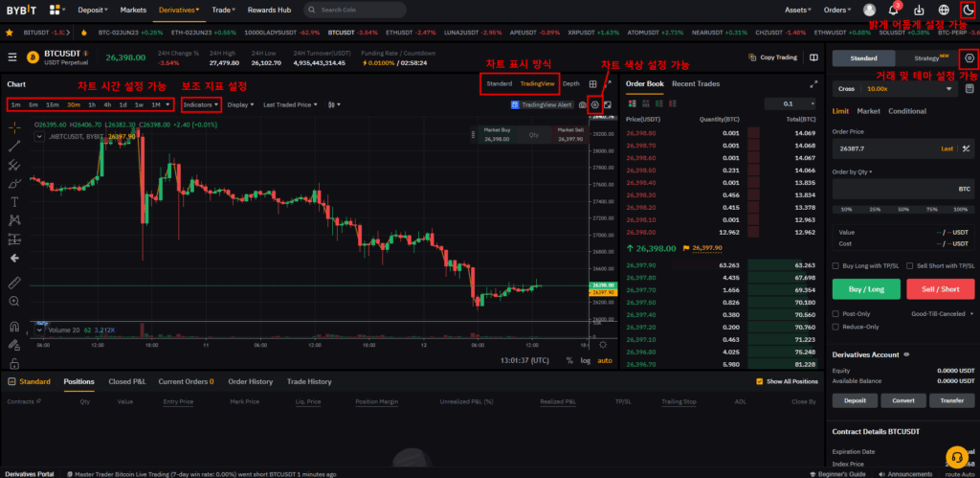Switch chart to Depth view
The width and height of the screenshot is (980, 478).
570,84
